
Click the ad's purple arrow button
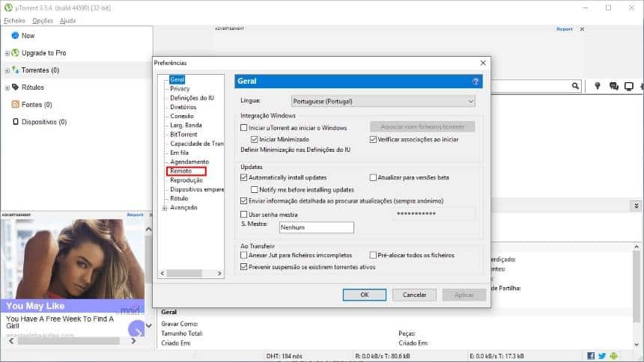(136, 329)
